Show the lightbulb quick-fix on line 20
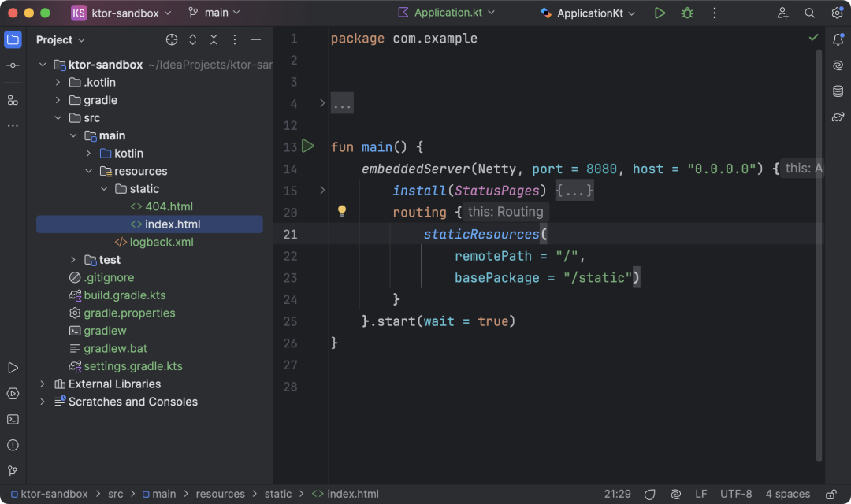 (342, 211)
